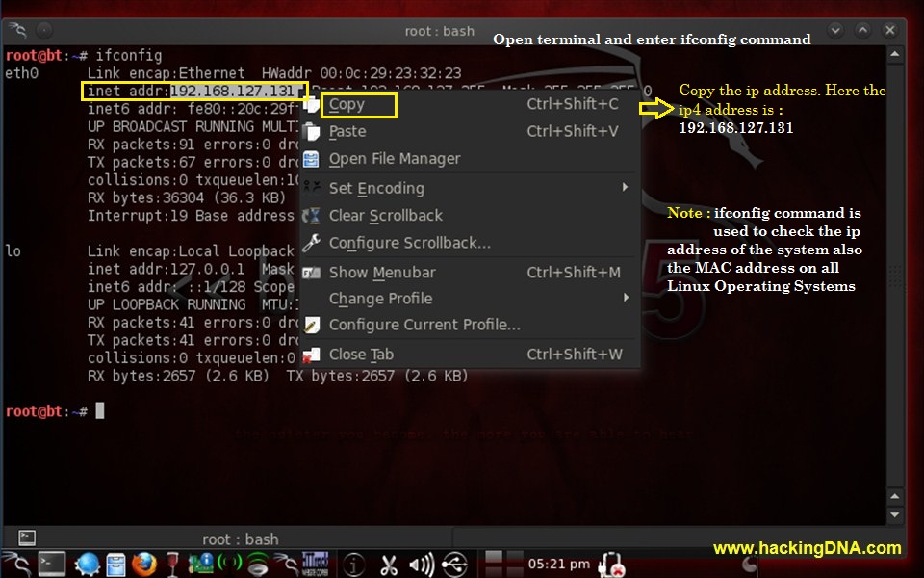924x578 pixels.
Task: Click the Open File Manager drawer icon
Action: click(x=311, y=159)
